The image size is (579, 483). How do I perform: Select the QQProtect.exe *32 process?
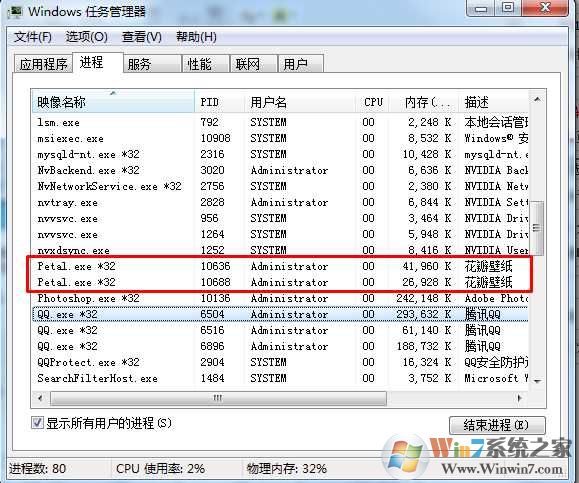[x=280, y=362]
